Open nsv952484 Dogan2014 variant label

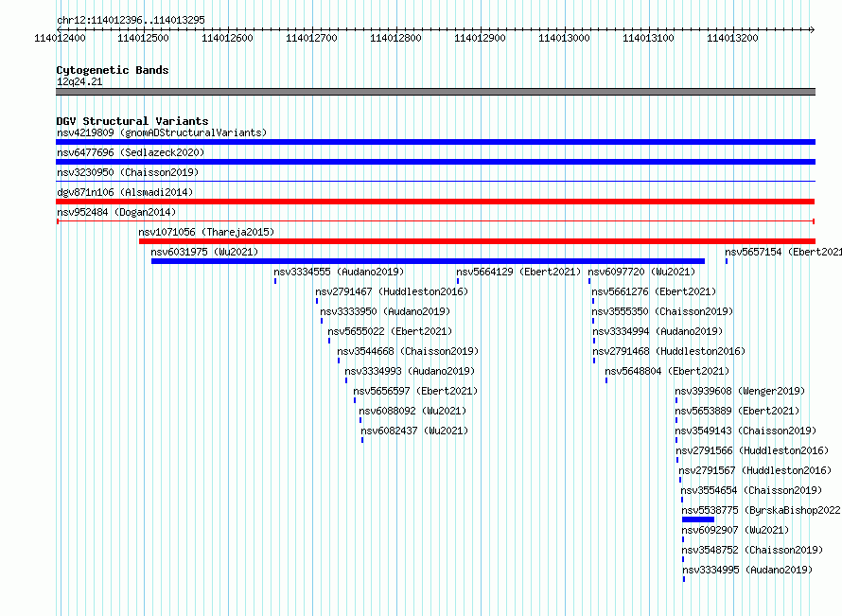pyautogui.click(x=116, y=212)
